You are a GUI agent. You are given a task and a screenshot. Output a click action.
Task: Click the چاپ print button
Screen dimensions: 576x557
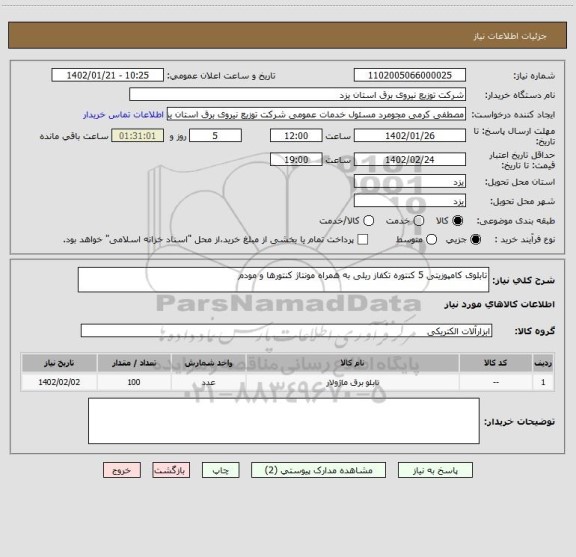(220, 470)
